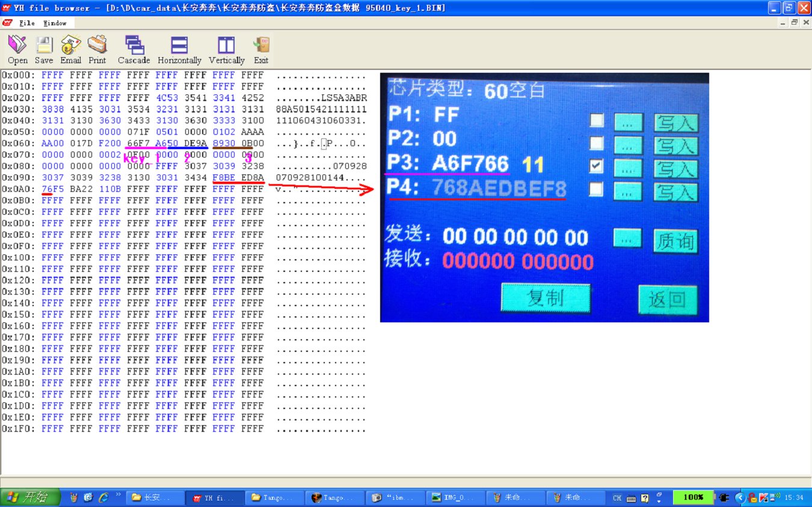Restore the inner document window
Viewport: 812px width, 507px height.
pyautogui.click(x=795, y=22)
